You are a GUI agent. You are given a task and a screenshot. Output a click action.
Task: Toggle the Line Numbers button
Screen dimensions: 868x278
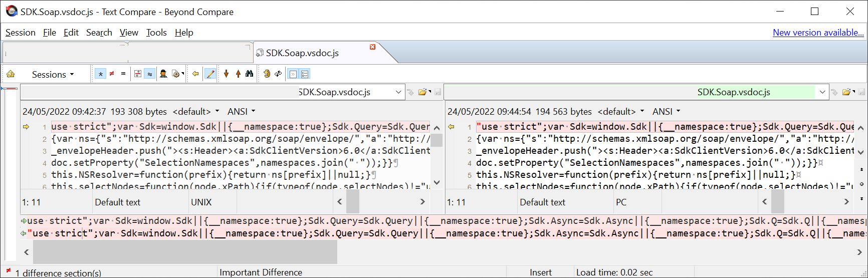pyautogui.click(x=305, y=74)
